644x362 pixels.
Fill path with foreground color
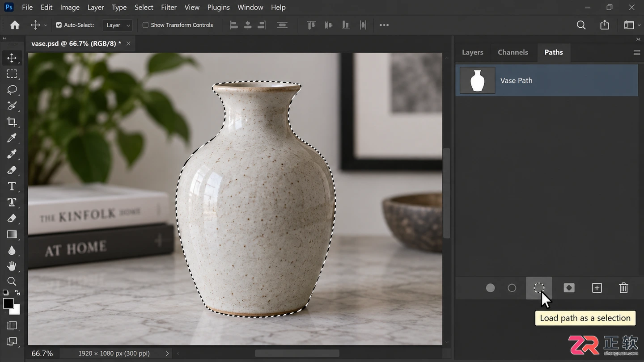491,288
